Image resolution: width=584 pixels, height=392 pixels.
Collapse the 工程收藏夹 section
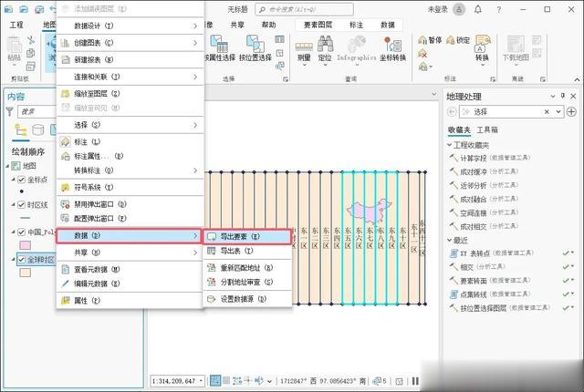tap(450, 145)
